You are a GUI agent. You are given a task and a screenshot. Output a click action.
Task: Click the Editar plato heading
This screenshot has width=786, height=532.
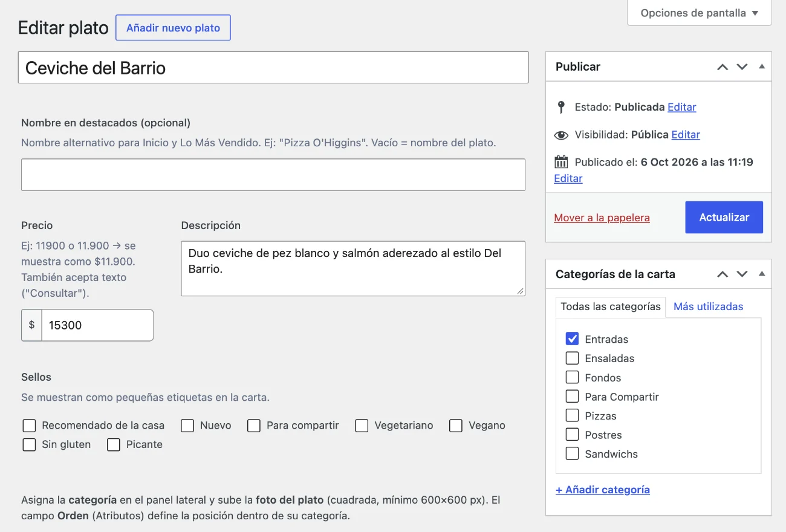[63, 28]
